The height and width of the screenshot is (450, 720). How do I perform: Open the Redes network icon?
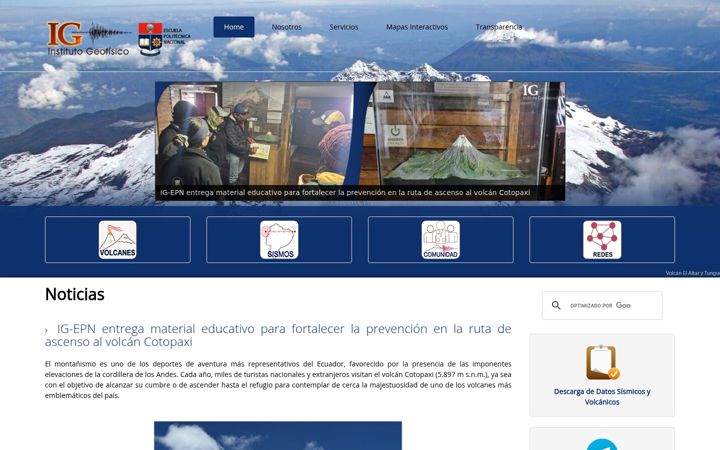[x=602, y=240]
